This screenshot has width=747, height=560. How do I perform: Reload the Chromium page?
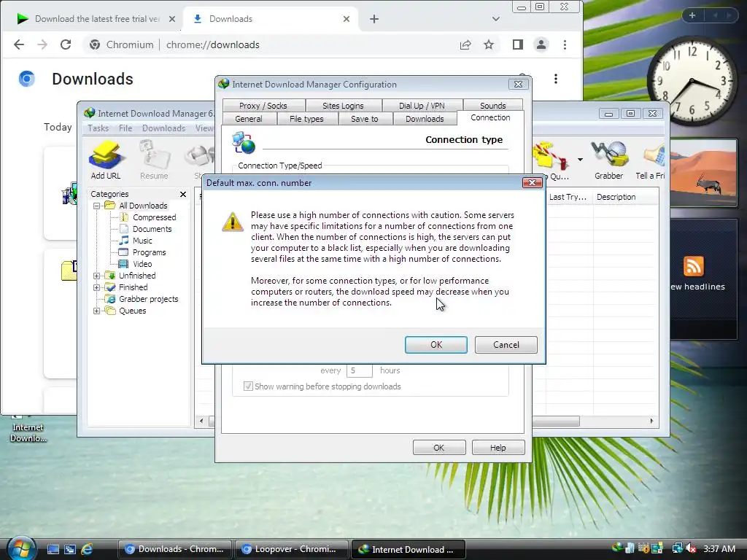pyautogui.click(x=66, y=44)
